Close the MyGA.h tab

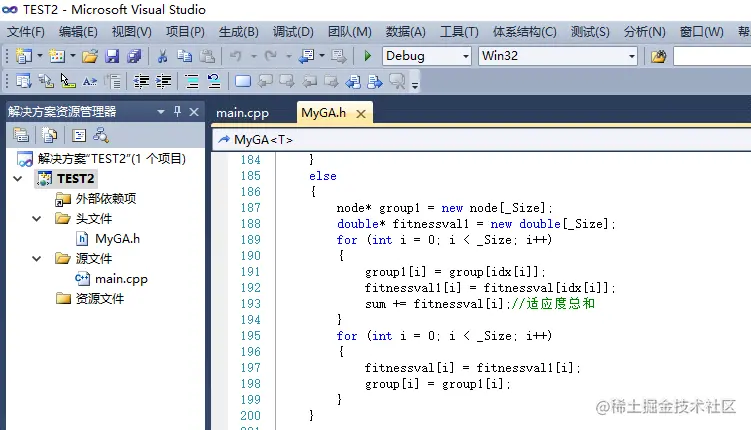(361, 113)
